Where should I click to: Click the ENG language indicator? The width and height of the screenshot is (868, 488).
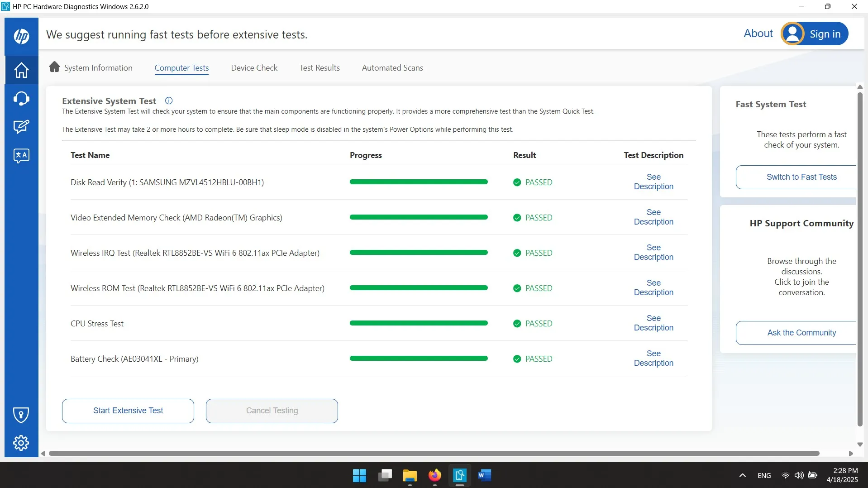tap(764, 476)
